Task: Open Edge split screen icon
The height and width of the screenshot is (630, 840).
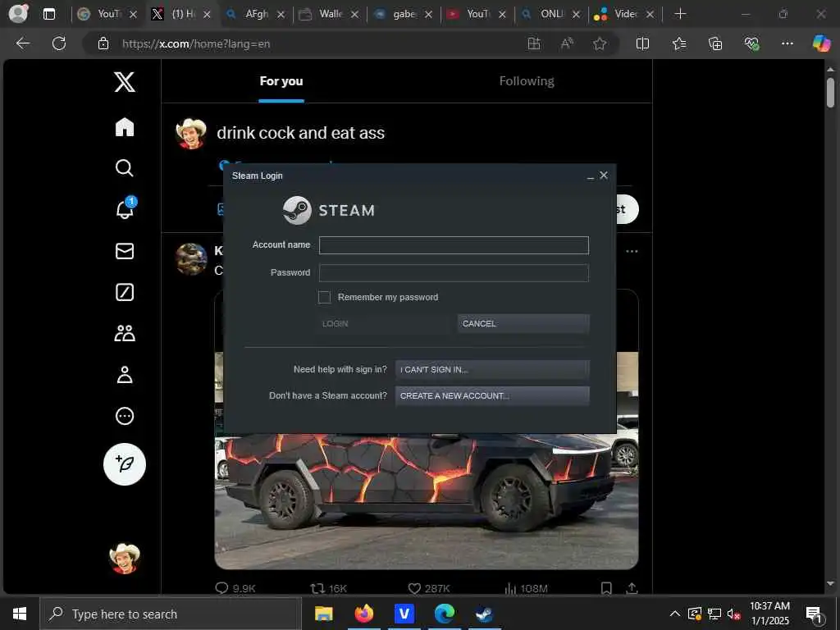Action: [642, 43]
